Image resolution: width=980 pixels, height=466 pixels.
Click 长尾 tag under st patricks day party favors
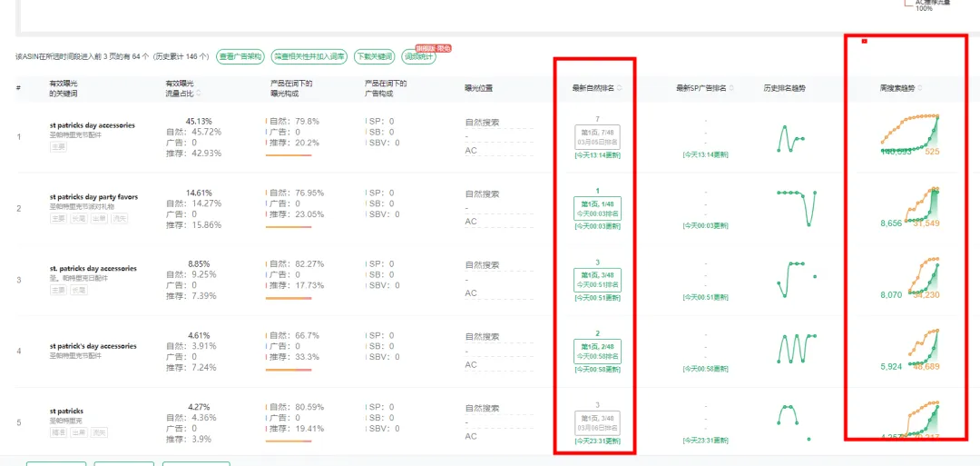(x=79, y=218)
